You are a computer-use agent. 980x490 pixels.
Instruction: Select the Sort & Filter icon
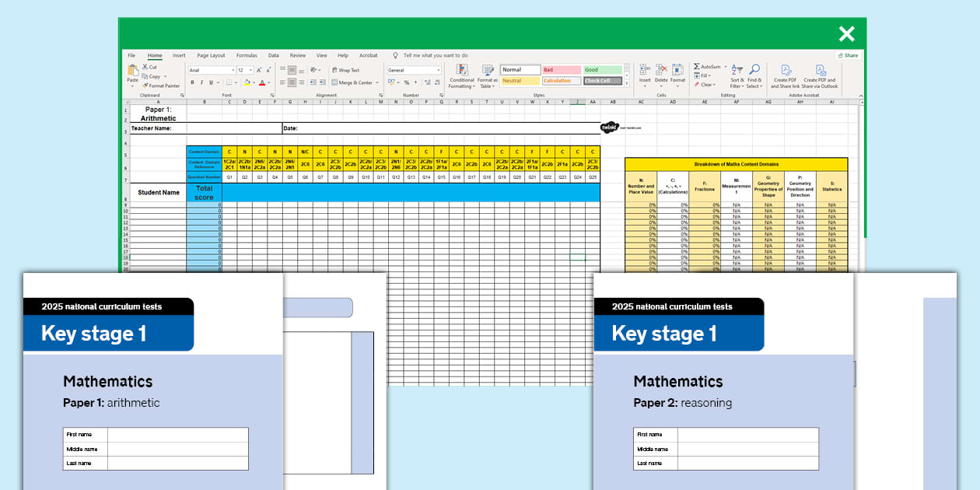click(x=736, y=74)
